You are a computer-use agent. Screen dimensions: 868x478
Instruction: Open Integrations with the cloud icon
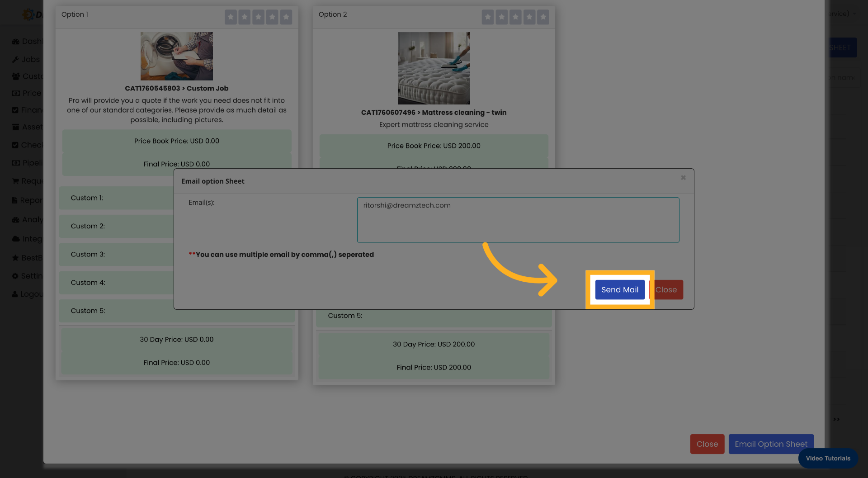point(16,238)
